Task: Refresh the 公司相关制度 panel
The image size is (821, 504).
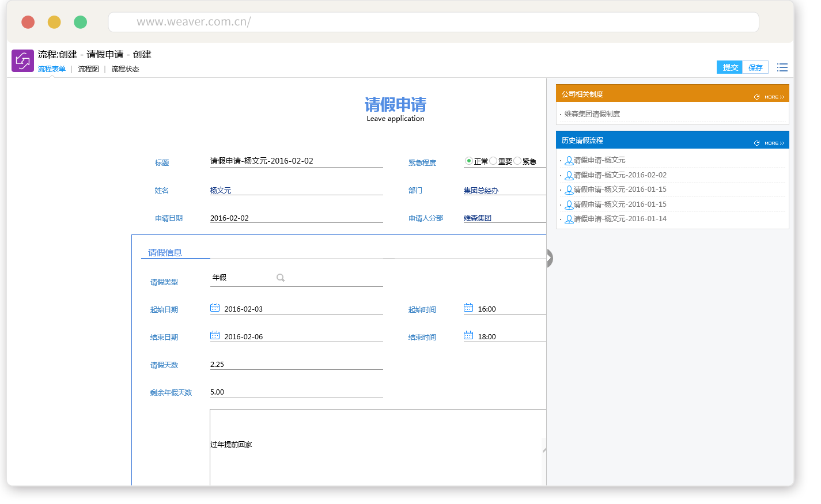Action: point(756,97)
